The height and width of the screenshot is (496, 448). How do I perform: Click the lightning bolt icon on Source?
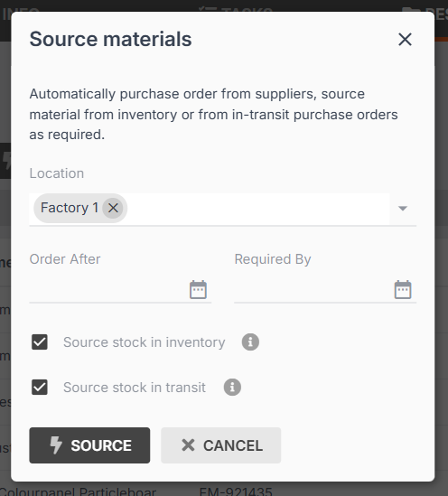click(56, 445)
